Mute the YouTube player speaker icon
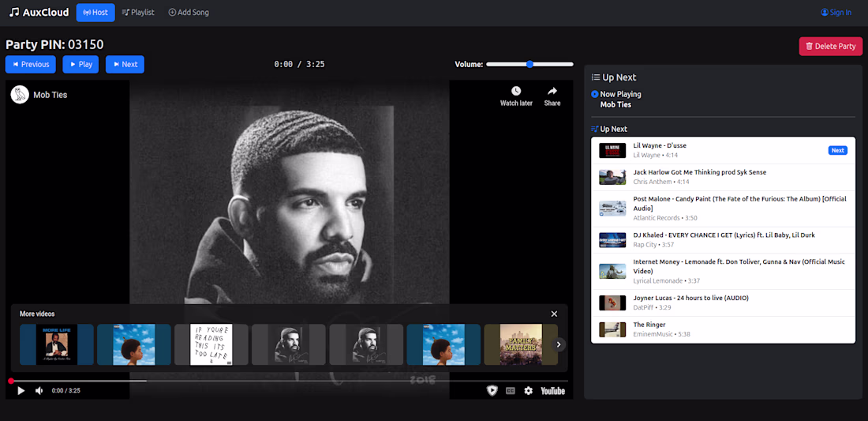 click(39, 390)
